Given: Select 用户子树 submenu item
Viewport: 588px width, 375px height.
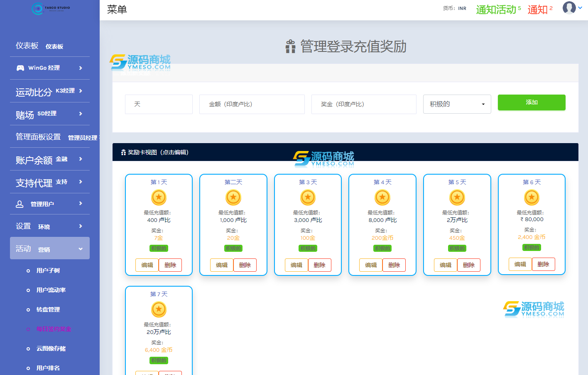Looking at the screenshot, I should (48, 270).
